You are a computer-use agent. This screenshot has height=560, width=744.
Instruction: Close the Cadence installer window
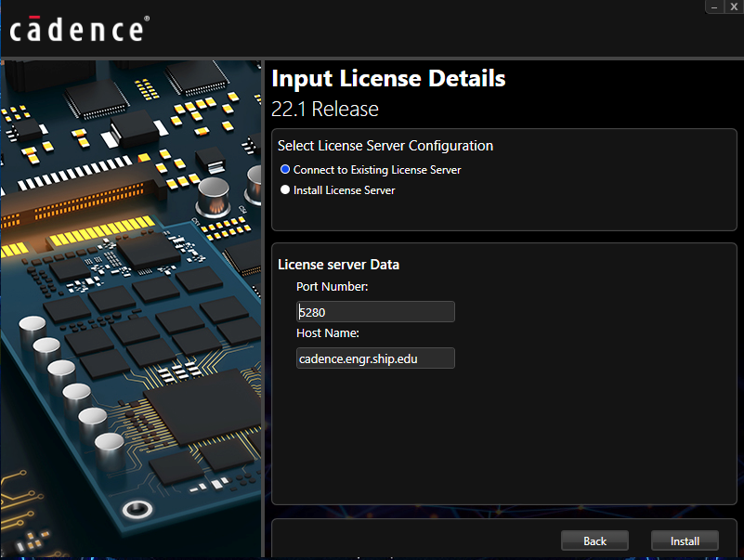pyautogui.click(x=734, y=7)
